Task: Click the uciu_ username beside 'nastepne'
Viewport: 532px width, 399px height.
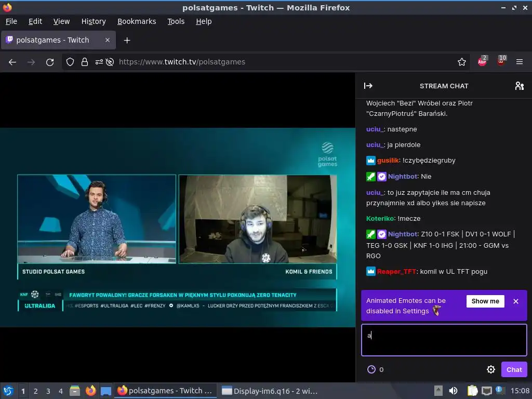Action: click(x=375, y=129)
